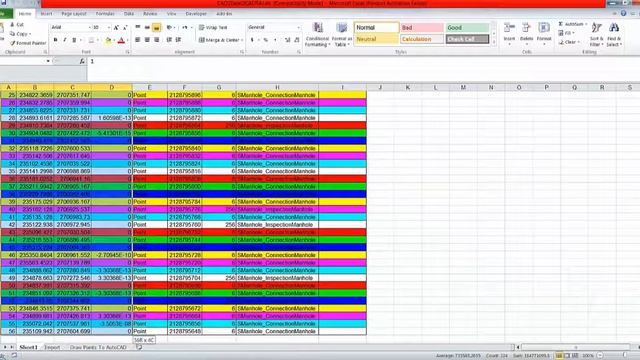Apply the Bad cell style
Image resolution: width=640 pixels, height=360 pixels.
422,27
